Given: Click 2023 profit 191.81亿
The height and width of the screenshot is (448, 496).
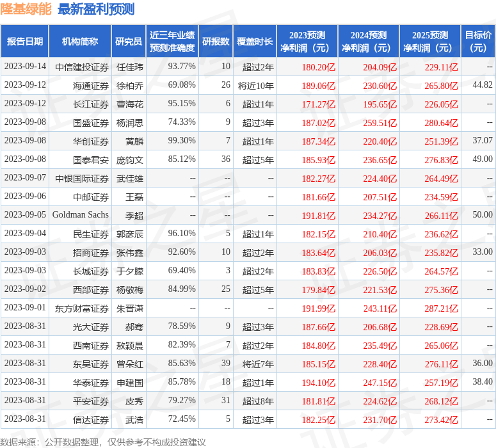Looking at the screenshot, I should click(318, 216).
